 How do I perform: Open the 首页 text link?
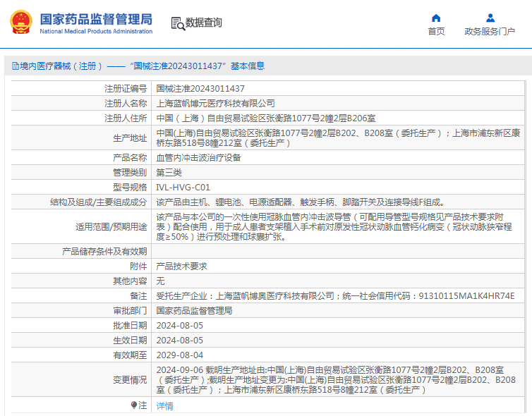pos(436,32)
